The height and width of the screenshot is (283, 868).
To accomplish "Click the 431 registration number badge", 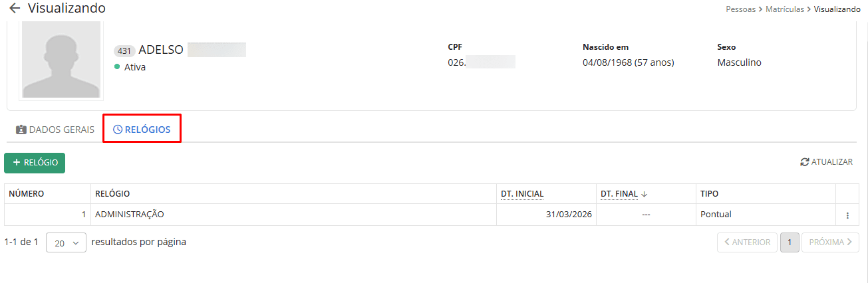I will click(x=124, y=50).
